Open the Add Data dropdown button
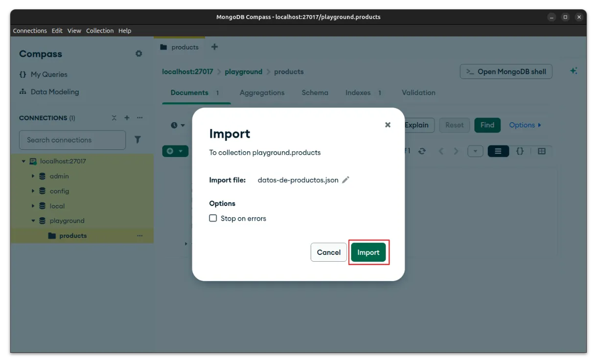Viewport: 597px width, 364px height. click(x=175, y=151)
